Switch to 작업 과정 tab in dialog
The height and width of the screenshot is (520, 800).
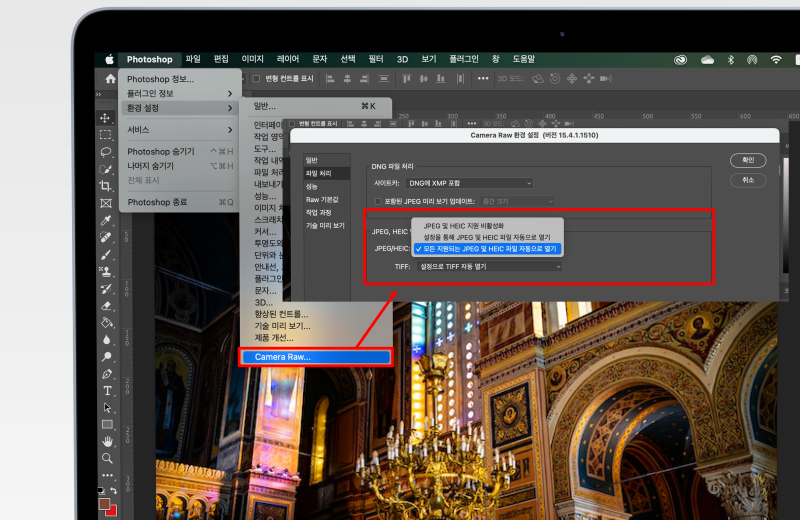[x=327, y=212]
